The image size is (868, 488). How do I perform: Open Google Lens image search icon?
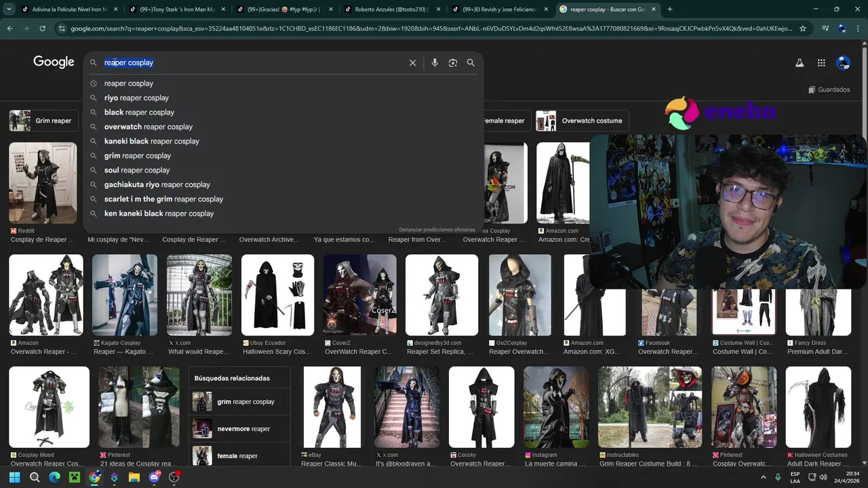(x=453, y=62)
